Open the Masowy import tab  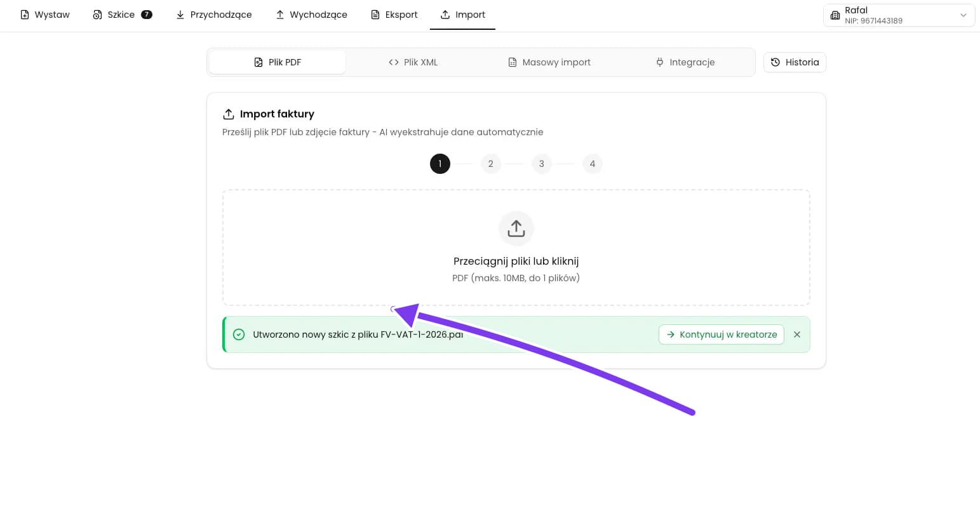549,62
